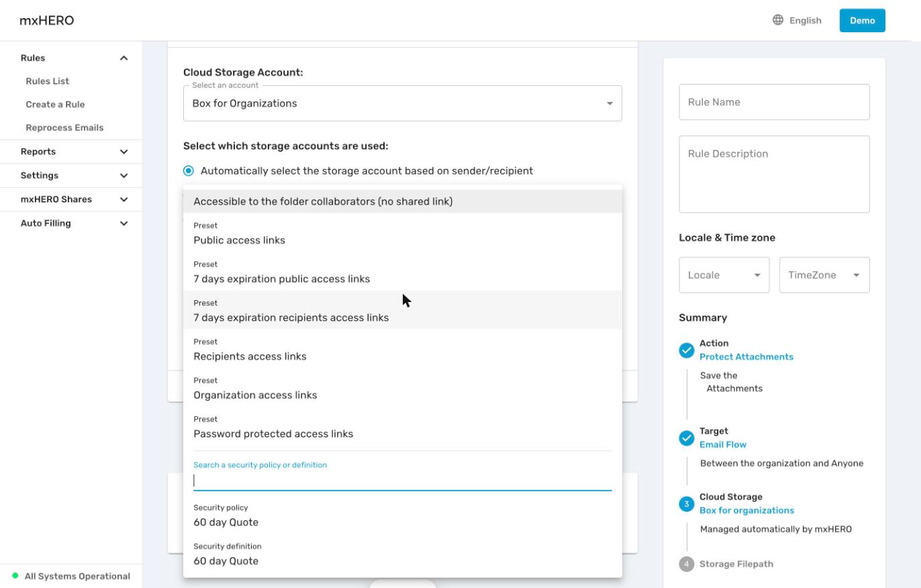Collapse the Rules sidebar section
Screen dimensions: 921x588
tap(124, 58)
